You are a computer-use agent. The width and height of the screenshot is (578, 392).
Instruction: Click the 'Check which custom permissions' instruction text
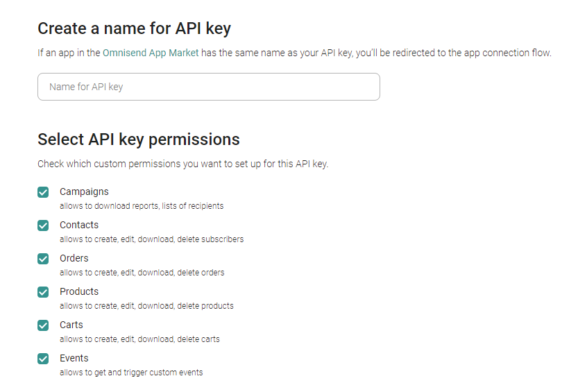pos(183,164)
